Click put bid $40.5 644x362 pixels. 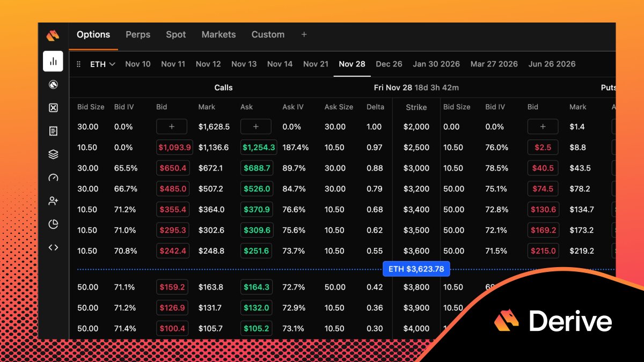[543, 168]
